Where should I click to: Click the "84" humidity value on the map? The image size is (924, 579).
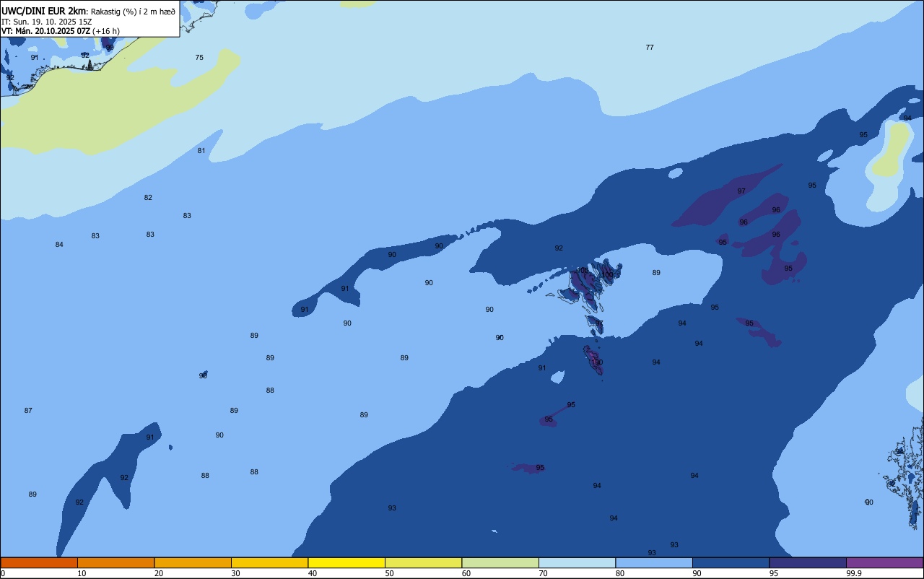[x=59, y=244]
